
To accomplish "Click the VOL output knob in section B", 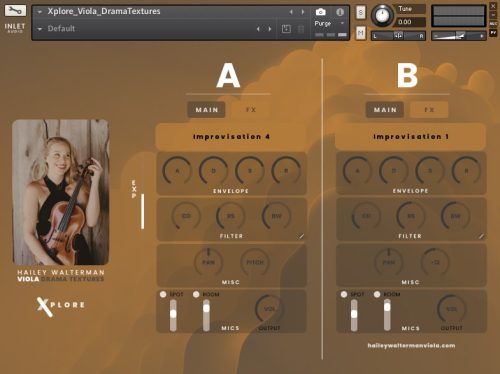I will pyautogui.click(x=452, y=309).
